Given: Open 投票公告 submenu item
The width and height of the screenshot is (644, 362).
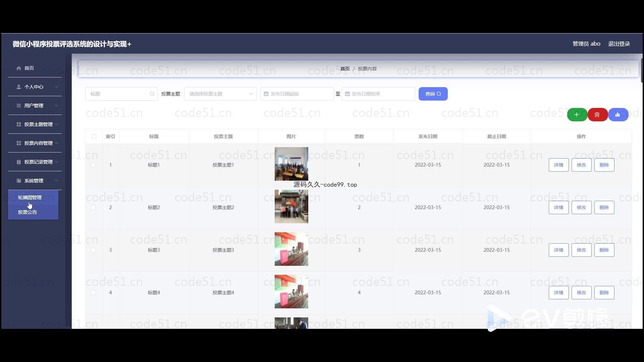Looking at the screenshot, I should (x=33, y=212).
